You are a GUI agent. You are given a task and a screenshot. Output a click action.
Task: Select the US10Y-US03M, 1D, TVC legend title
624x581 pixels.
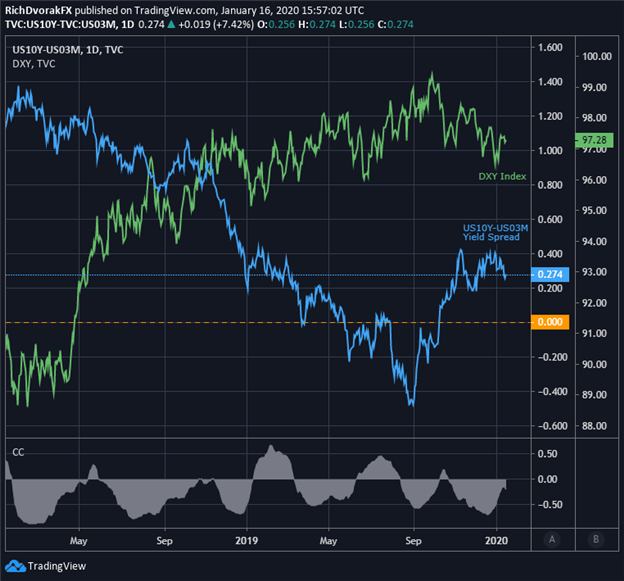click(68, 50)
